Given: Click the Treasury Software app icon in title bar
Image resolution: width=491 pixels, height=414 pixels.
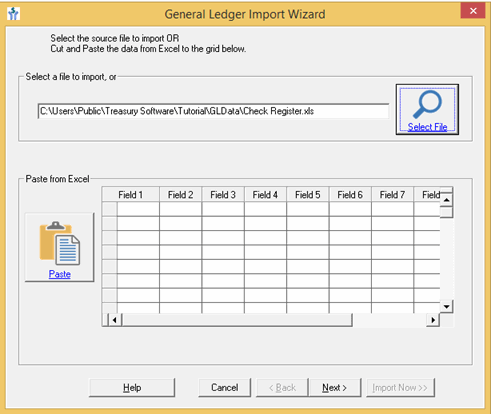Looking at the screenshot, I should (13, 14).
